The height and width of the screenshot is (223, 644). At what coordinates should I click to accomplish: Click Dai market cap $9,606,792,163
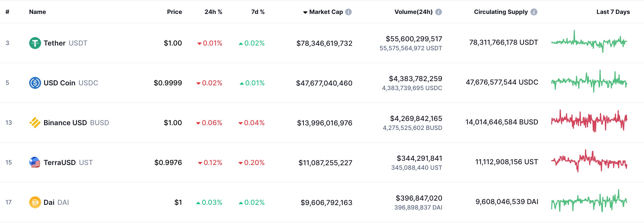[326, 203]
